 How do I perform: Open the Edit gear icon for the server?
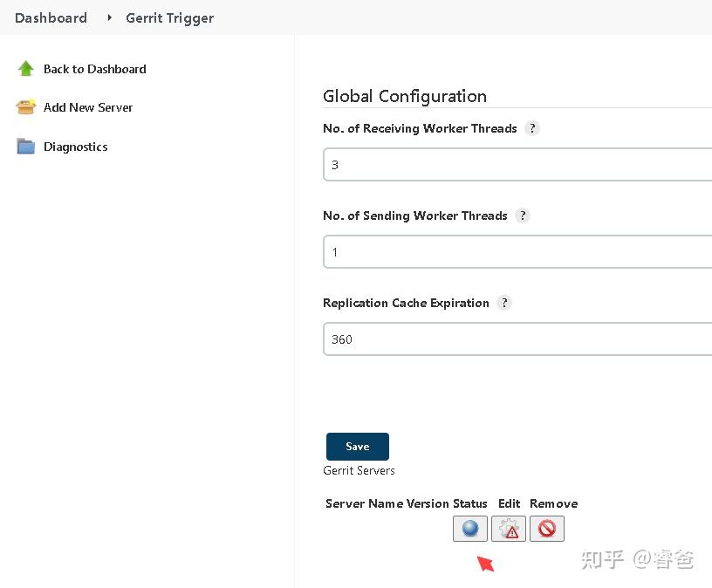coord(508,528)
